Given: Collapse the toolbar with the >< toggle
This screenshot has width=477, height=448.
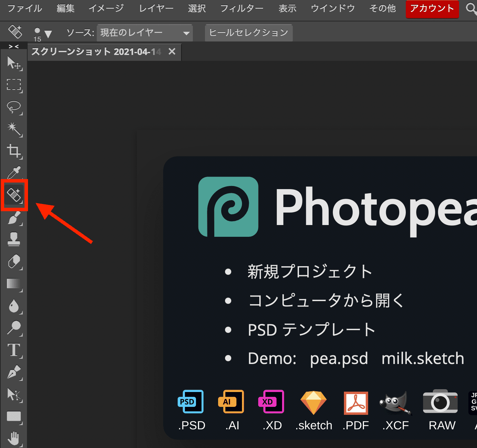Looking at the screenshot, I should pos(13,46).
